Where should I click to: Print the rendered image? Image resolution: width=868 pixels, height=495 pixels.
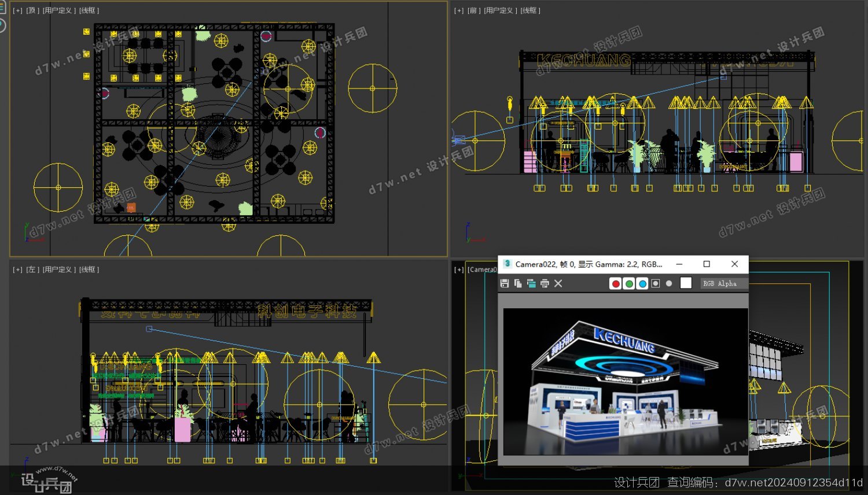pyautogui.click(x=545, y=283)
